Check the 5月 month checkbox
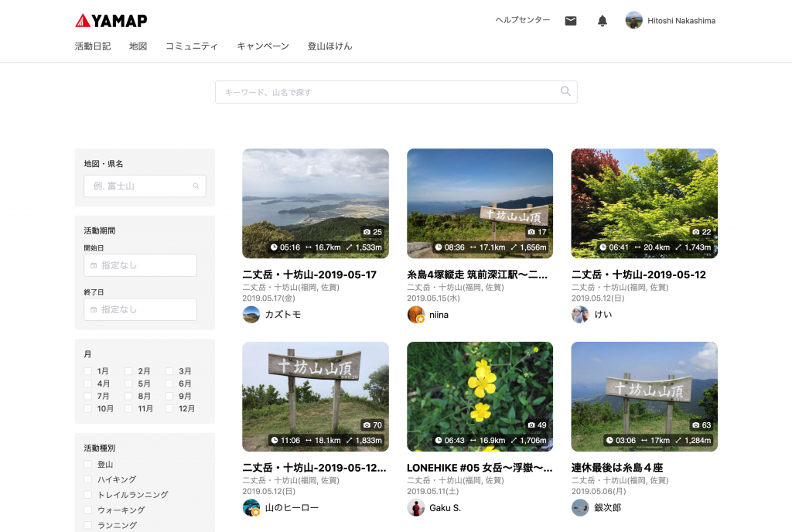This screenshot has width=792, height=532. pyautogui.click(x=129, y=384)
